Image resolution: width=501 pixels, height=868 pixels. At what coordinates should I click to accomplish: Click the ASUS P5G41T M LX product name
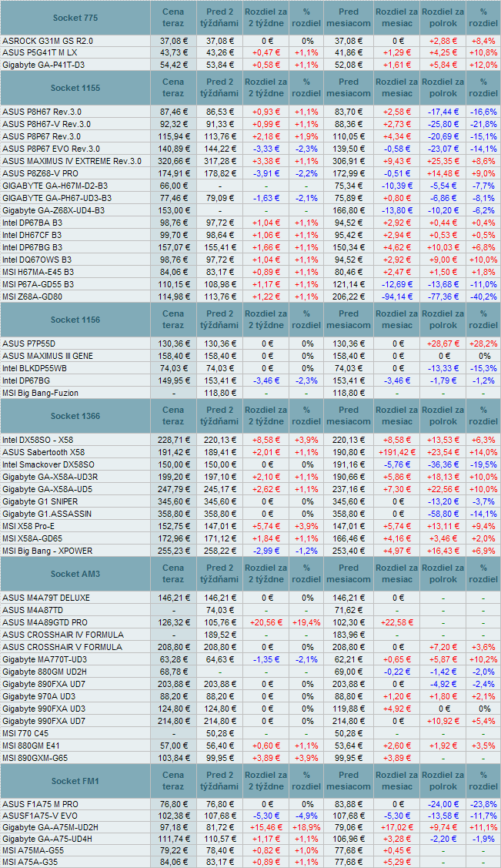tap(40, 53)
